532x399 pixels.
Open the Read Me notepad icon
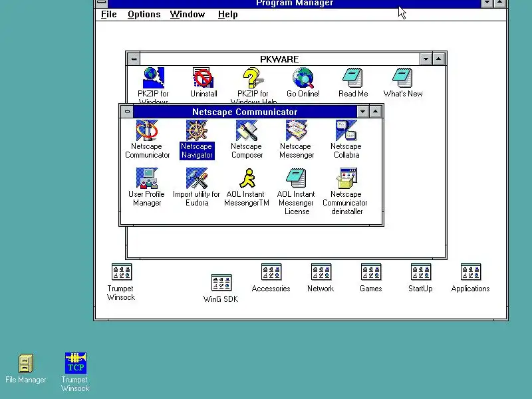[x=353, y=78]
